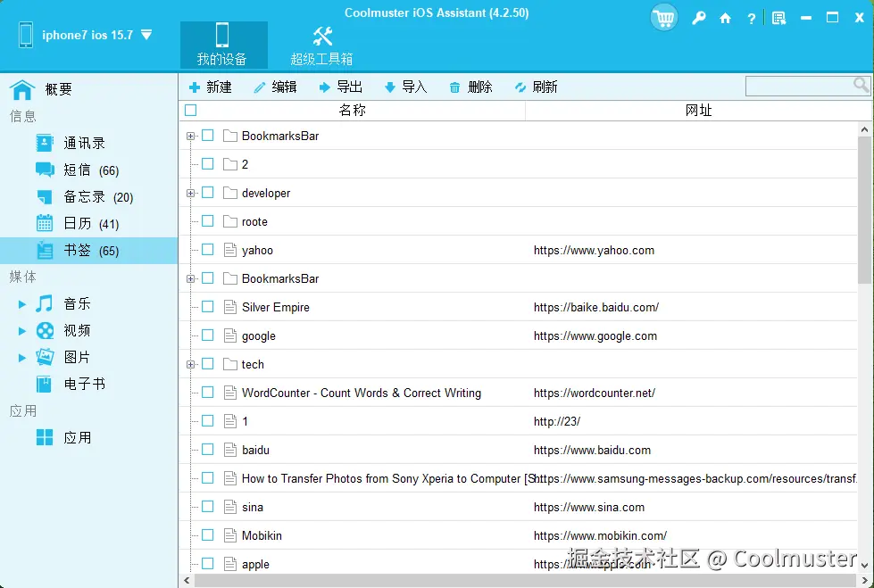874x588 pixels.
Task: Expand the tech folder
Action: pos(191,365)
